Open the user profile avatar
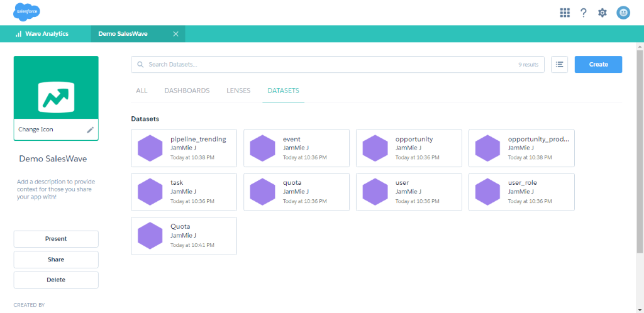The height and width of the screenshot is (313, 644). (x=623, y=13)
